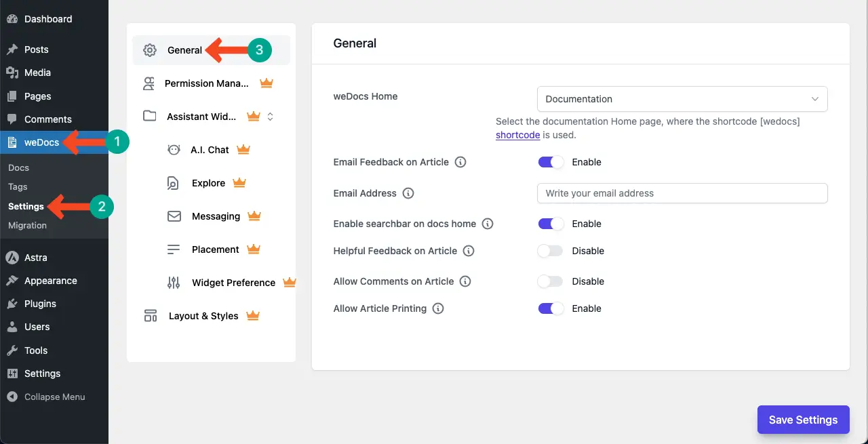Open the weDocs Home dropdown

coord(682,99)
